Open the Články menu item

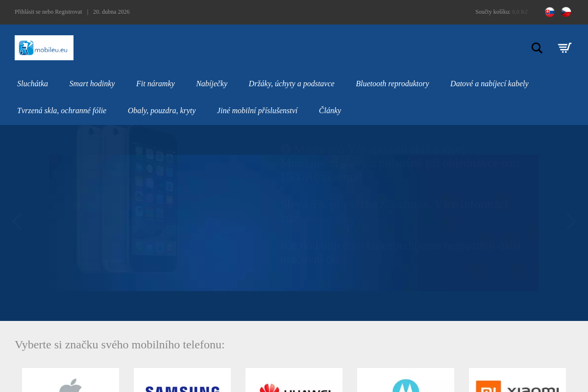330,111
